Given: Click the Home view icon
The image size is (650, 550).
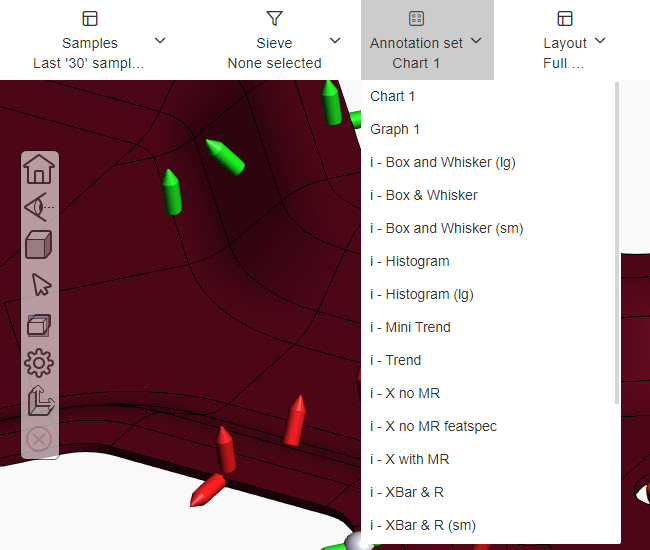Looking at the screenshot, I should click(x=39, y=169).
